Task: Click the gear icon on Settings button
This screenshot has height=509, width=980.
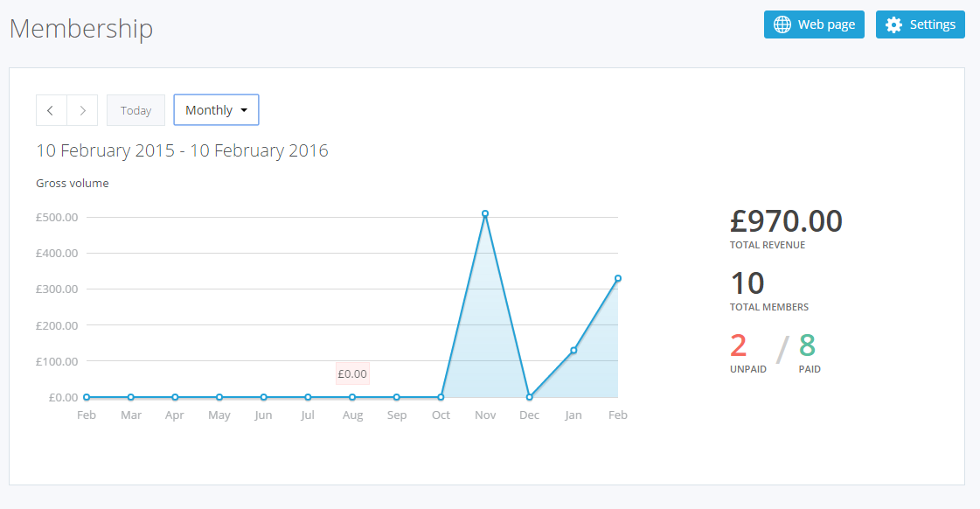Action: (x=893, y=24)
